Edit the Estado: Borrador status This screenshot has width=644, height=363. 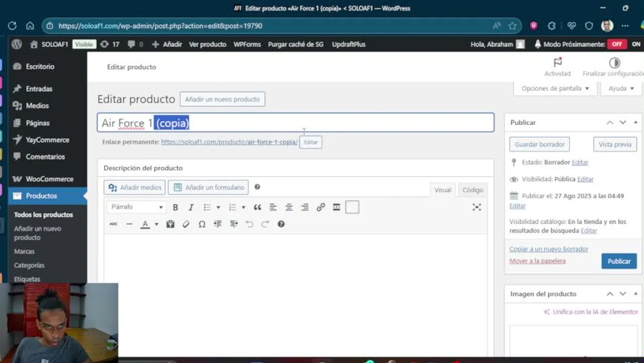click(580, 162)
